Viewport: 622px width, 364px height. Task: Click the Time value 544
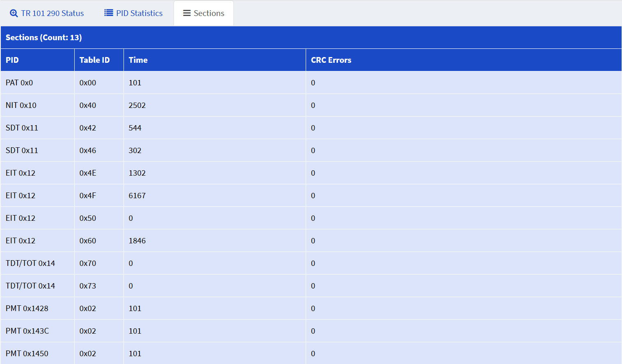(x=135, y=128)
